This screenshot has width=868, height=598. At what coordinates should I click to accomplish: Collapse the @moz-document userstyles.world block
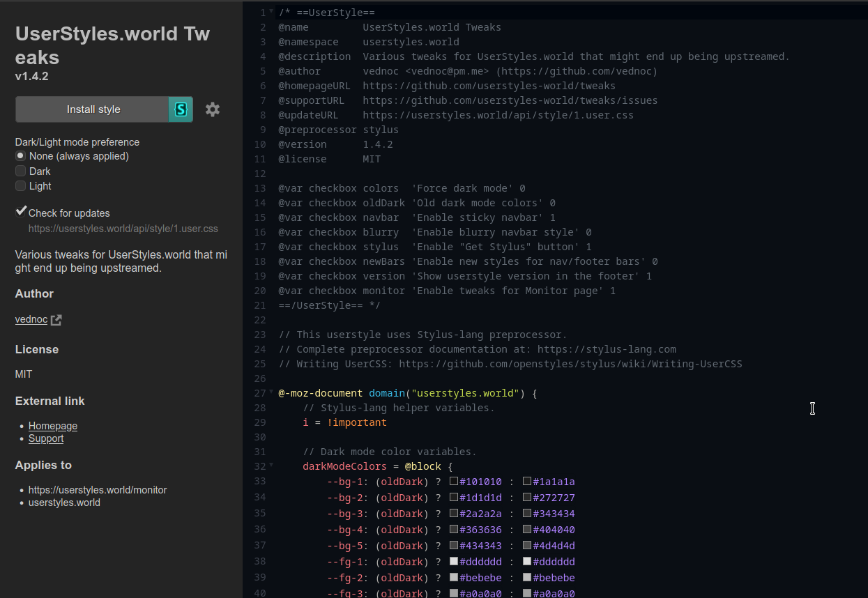point(271,392)
